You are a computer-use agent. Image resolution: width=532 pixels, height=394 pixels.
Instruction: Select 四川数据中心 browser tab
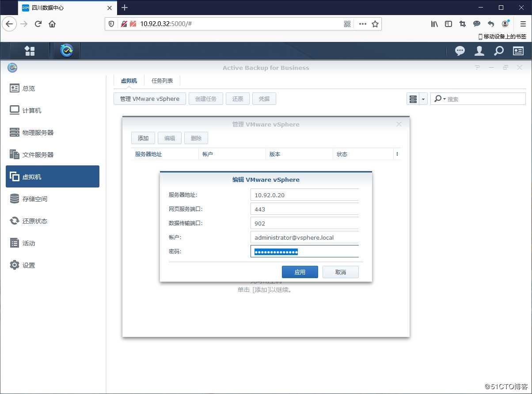click(x=67, y=8)
